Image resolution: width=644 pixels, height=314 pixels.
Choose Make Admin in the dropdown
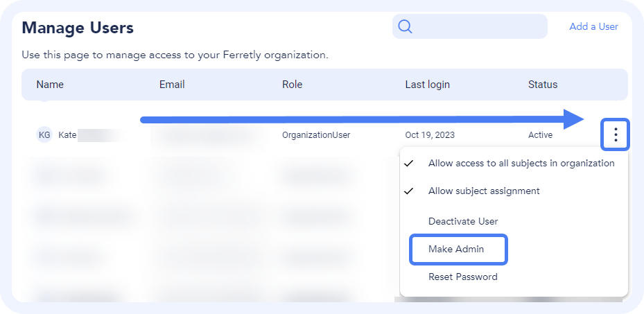(456, 250)
